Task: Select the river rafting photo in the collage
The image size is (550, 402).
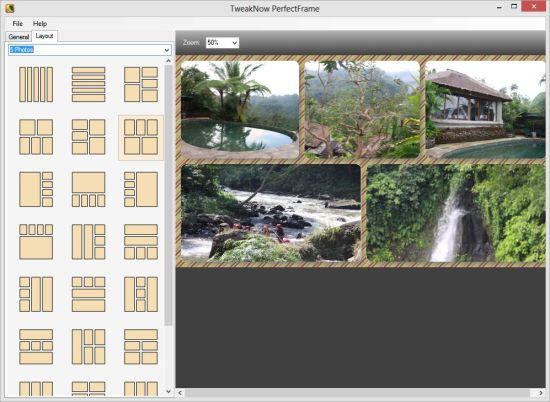Action: 271,213
